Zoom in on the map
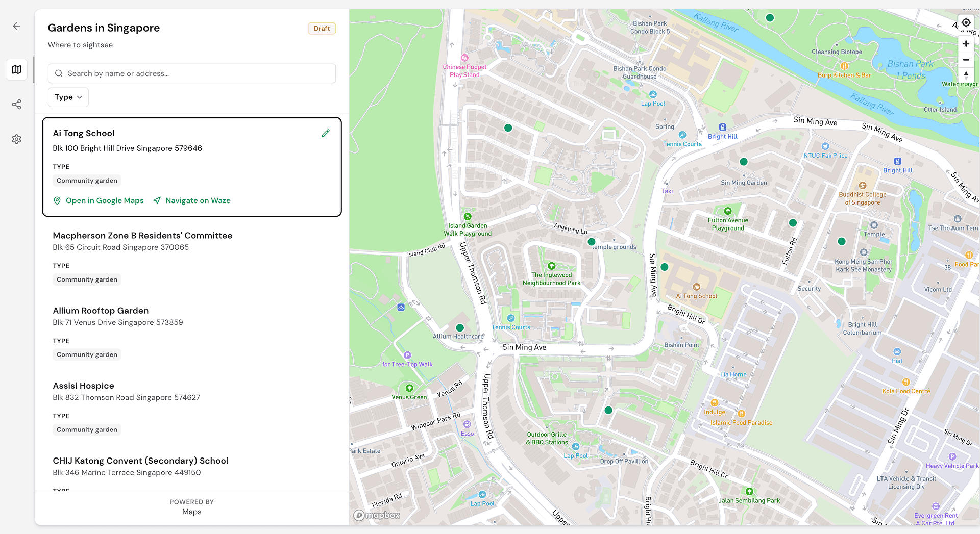 [966, 44]
